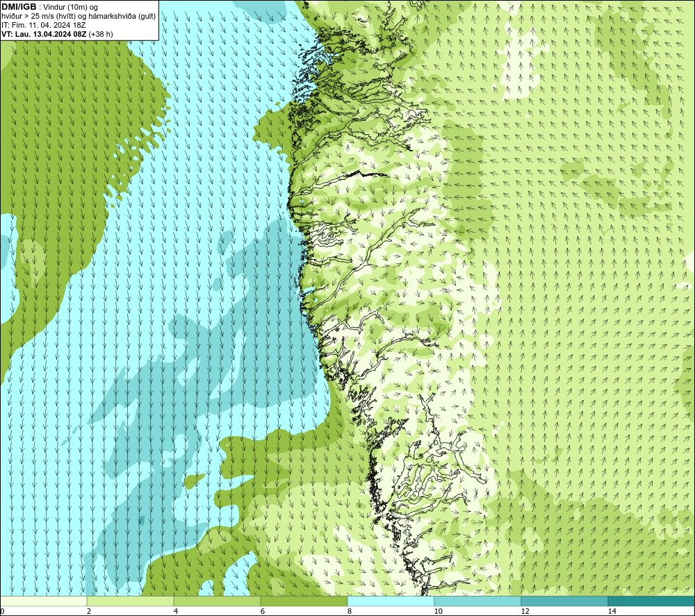Click the scale label '10'
Viewport: 695px width, 616px height.
(x=438, y=611)
